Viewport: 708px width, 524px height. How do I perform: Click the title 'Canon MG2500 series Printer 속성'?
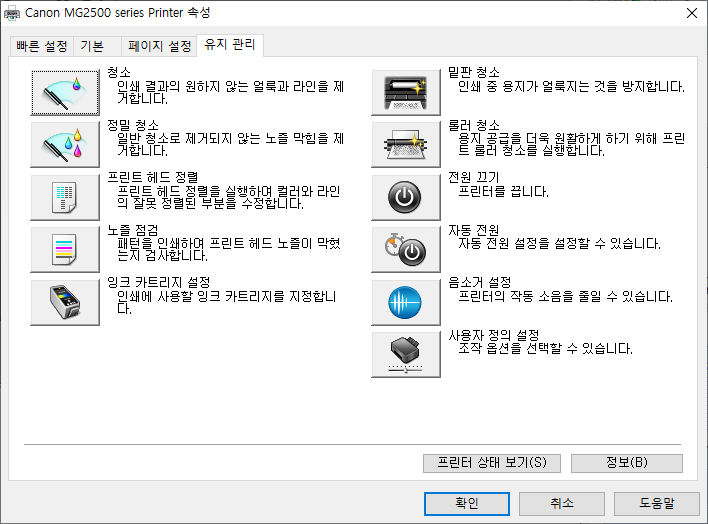[x=117, y=13]
